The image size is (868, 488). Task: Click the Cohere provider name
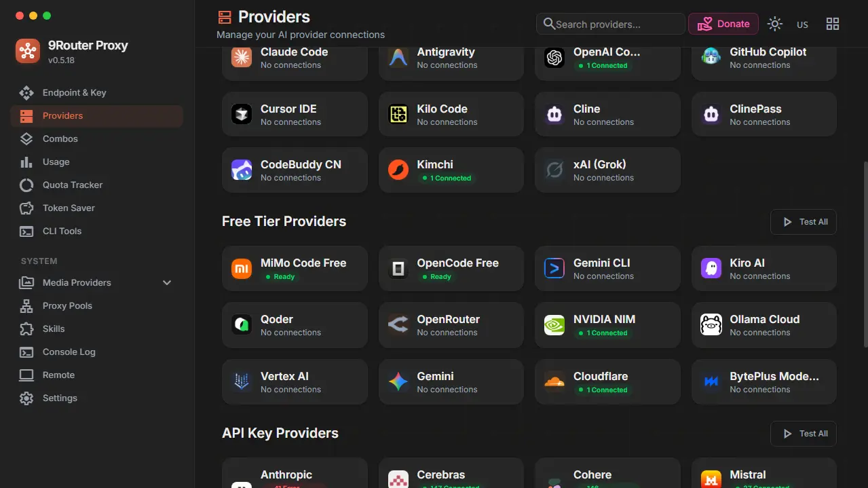[592, 474]
